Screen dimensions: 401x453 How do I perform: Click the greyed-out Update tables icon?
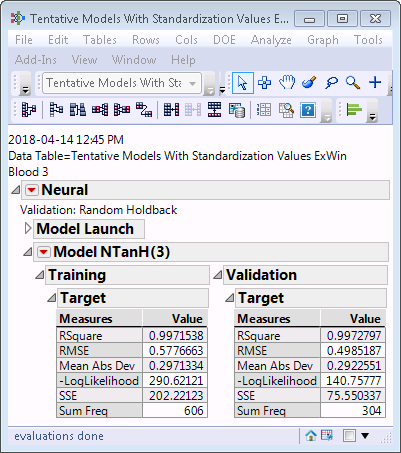click(193, 110)
